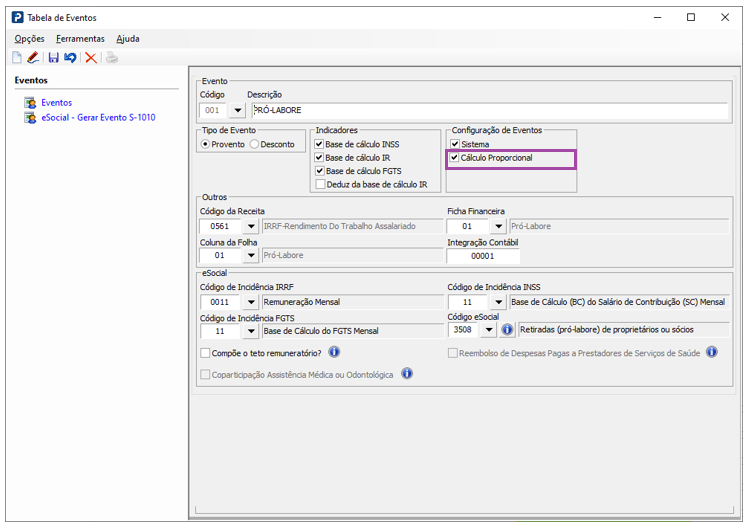The width and height of the screenshot is (751, 526).
Task: Open the Código da Receita dropdown
Action: tap(250, 227)
